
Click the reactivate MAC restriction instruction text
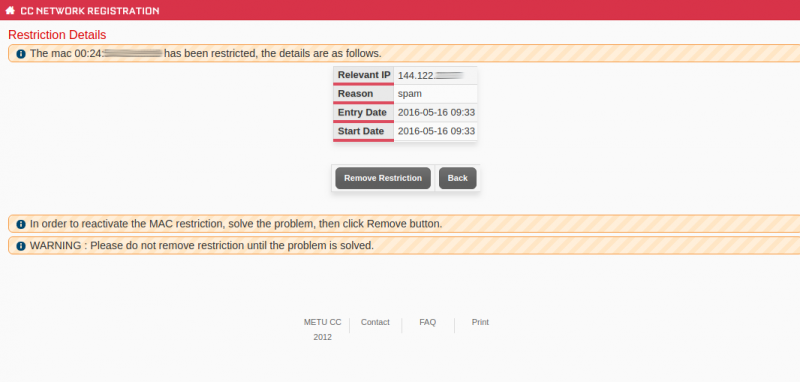click(x=236, y=223)
